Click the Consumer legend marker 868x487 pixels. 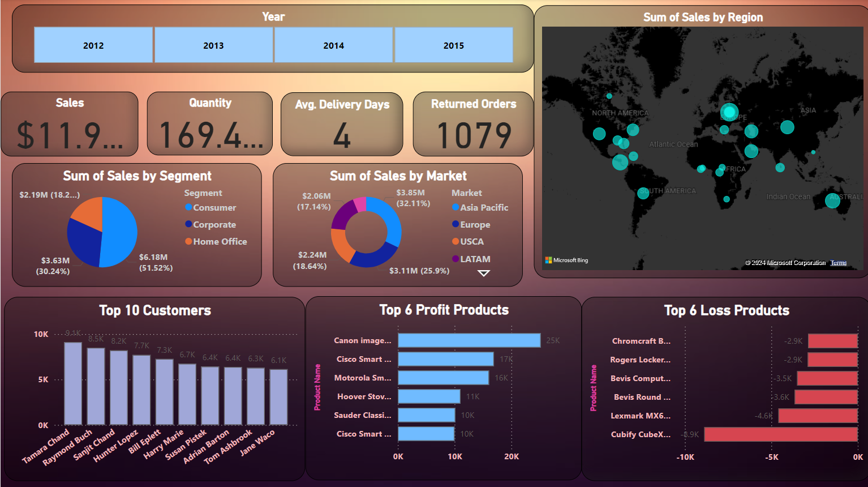[189, 208]
